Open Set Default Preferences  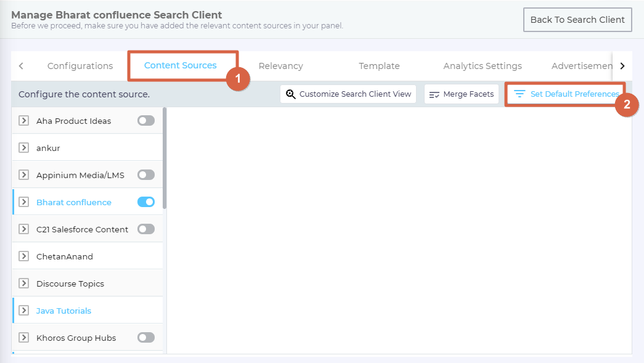coord(574,94)
